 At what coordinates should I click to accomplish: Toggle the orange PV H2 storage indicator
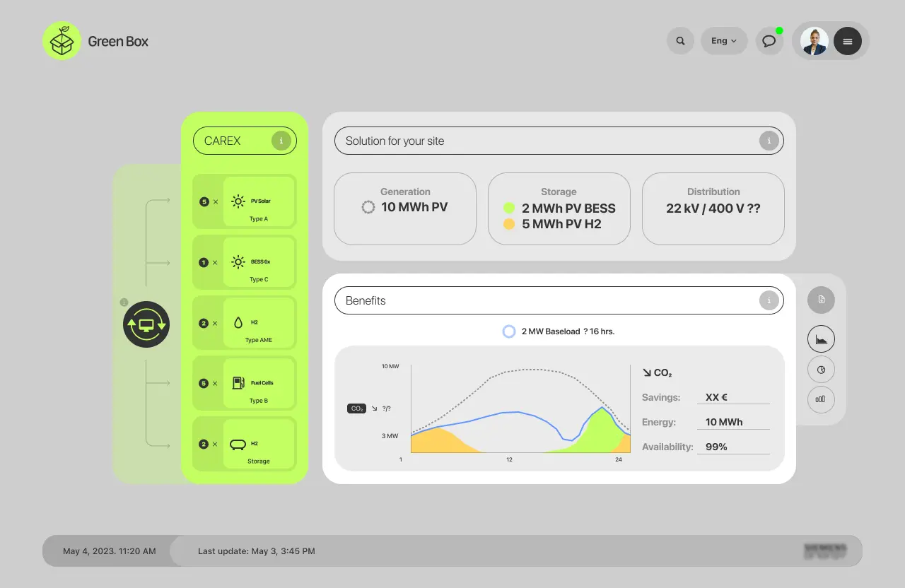pos(508,224)
